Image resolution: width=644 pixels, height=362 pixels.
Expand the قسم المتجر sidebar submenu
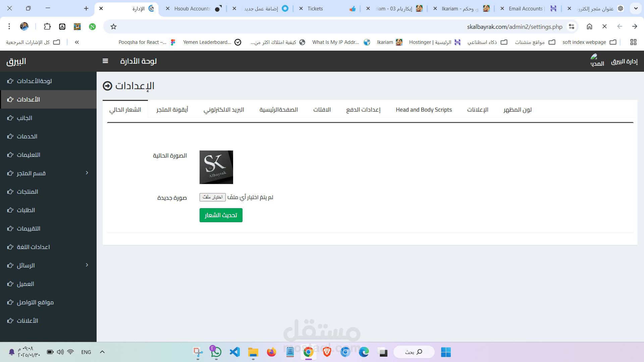point(87,173)
